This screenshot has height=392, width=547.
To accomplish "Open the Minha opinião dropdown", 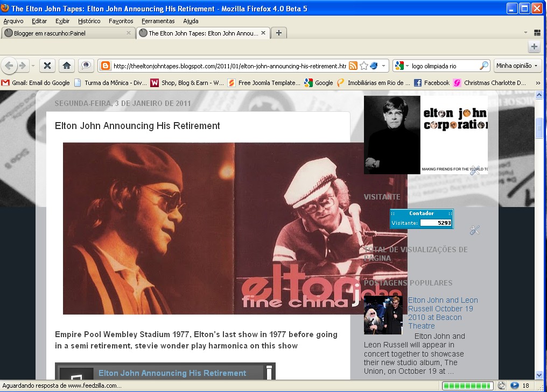I will click(x=517, y=66).
